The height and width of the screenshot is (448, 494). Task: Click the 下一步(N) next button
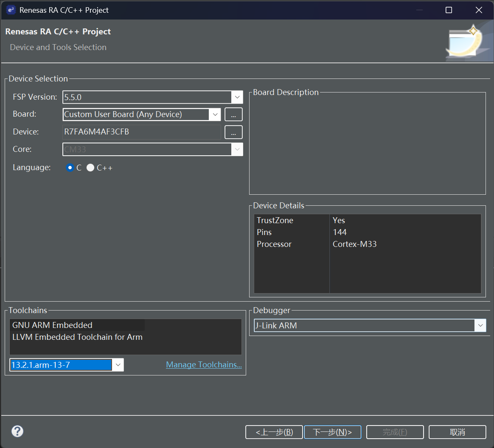pos(332,432)
